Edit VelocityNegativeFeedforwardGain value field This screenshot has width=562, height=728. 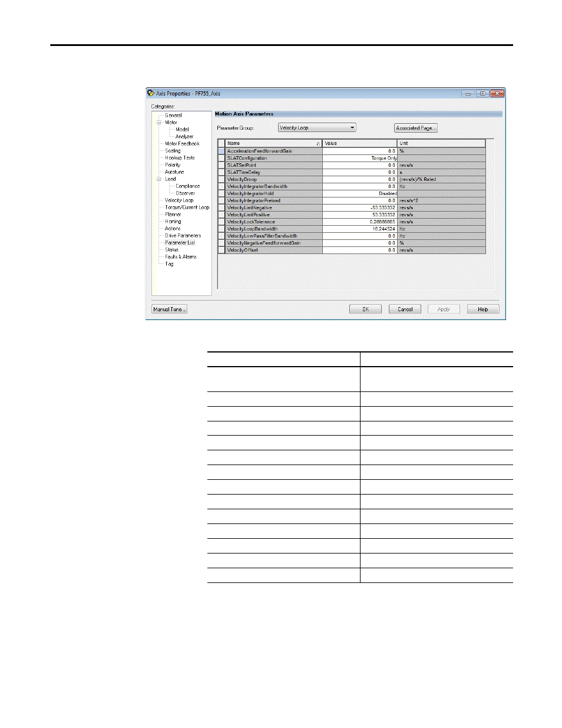pyautogui.click(x=359, y=243)
